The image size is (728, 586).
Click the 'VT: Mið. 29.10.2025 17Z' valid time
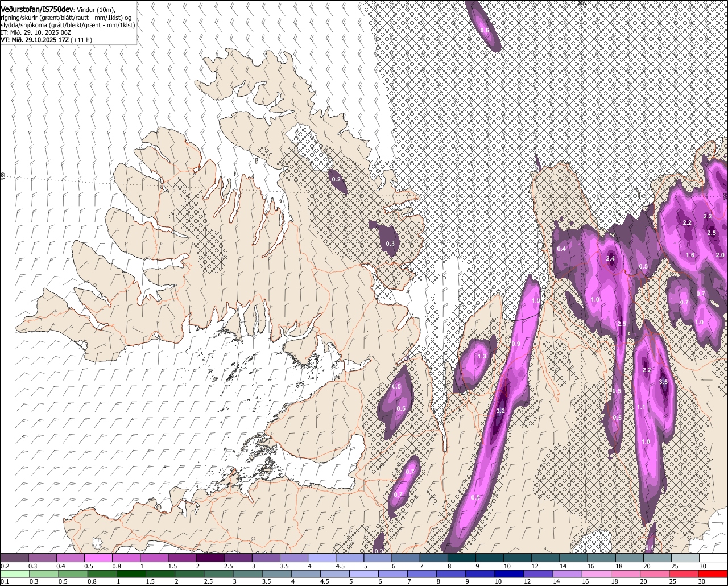coord(35,40)
